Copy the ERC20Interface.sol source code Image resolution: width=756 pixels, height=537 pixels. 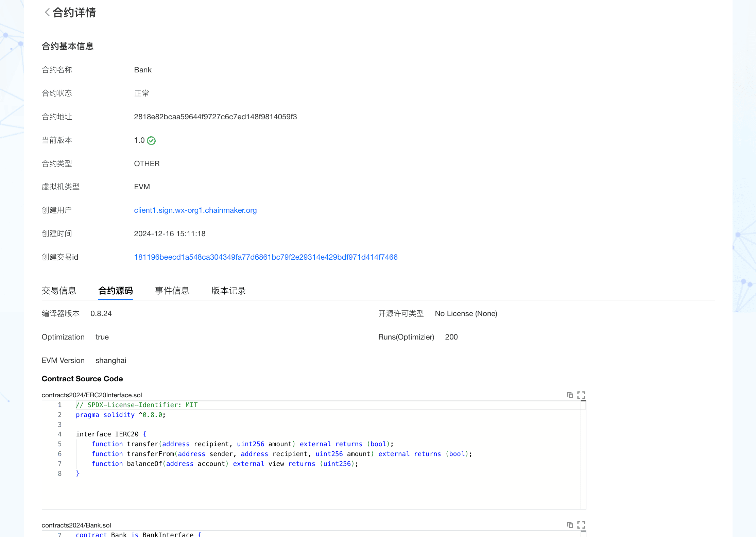570,395
